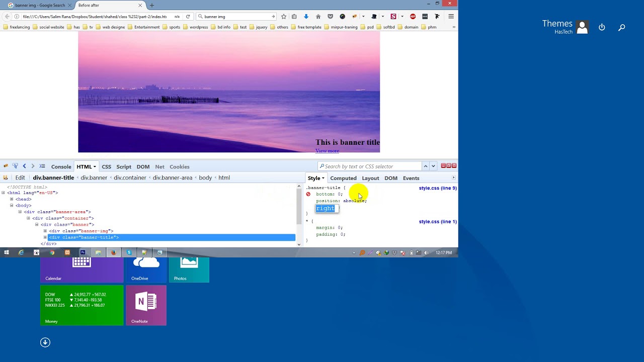Open Skype from the taskbar
644x362 pixels.
click(129, 252)
